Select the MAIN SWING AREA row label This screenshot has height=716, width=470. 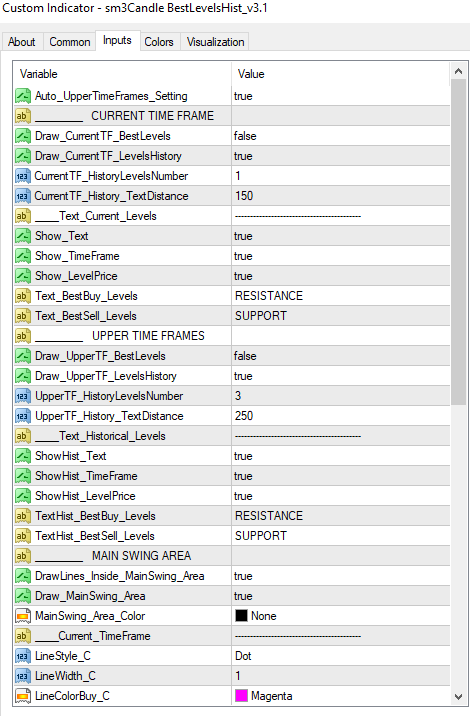[142, 556]
